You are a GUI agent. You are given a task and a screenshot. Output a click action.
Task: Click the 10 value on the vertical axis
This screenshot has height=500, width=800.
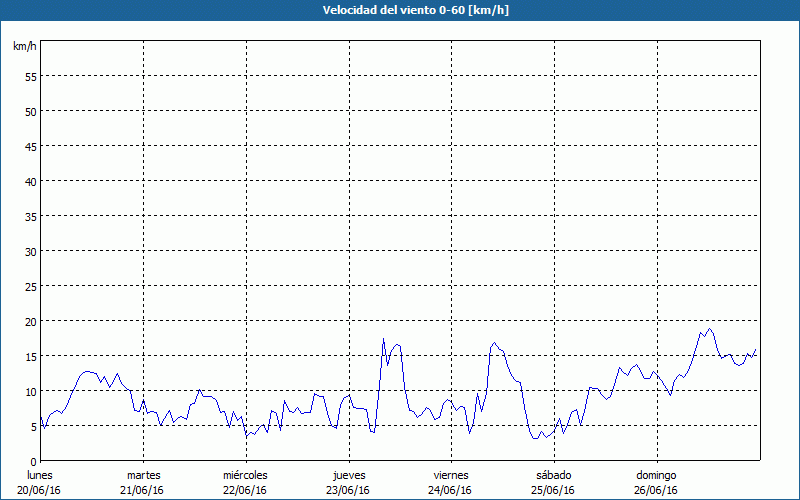30,391
